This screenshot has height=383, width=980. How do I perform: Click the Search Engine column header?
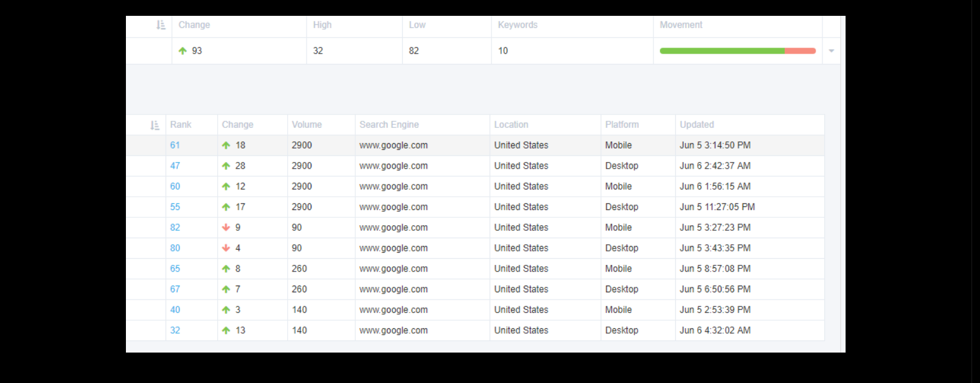tap(389, 125)
